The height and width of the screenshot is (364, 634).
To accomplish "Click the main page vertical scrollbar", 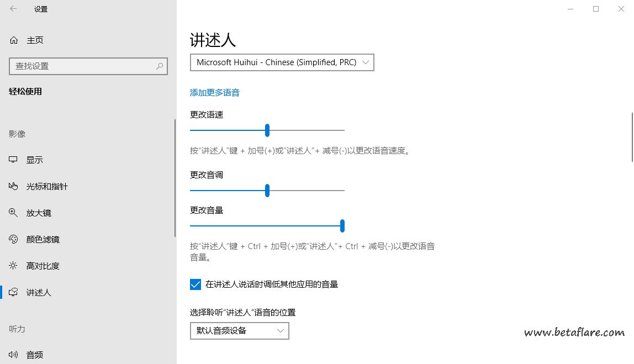I will coord(632,136).
